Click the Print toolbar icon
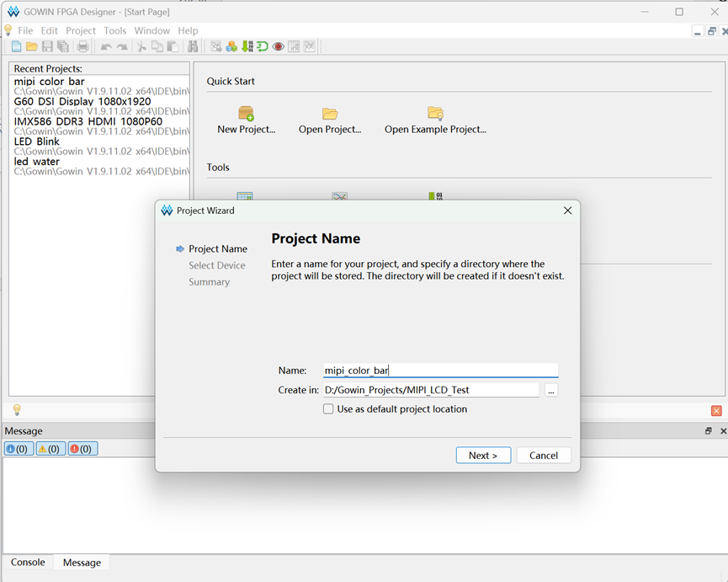728x582 pixels. [x=82, y=46]
